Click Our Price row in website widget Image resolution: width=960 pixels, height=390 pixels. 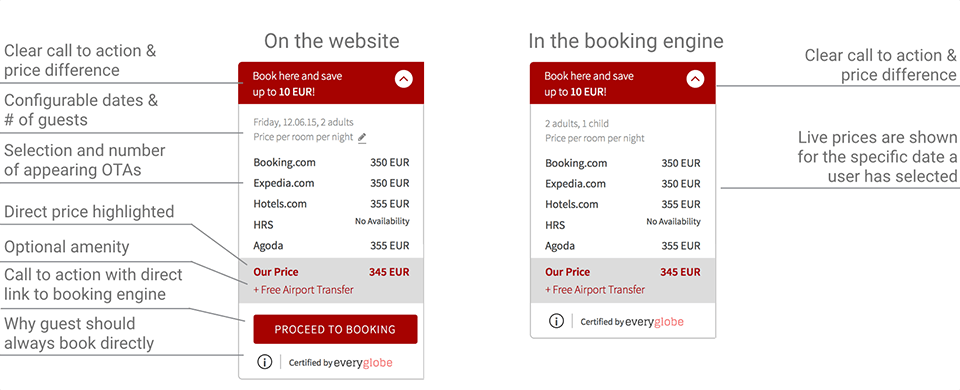331,272
